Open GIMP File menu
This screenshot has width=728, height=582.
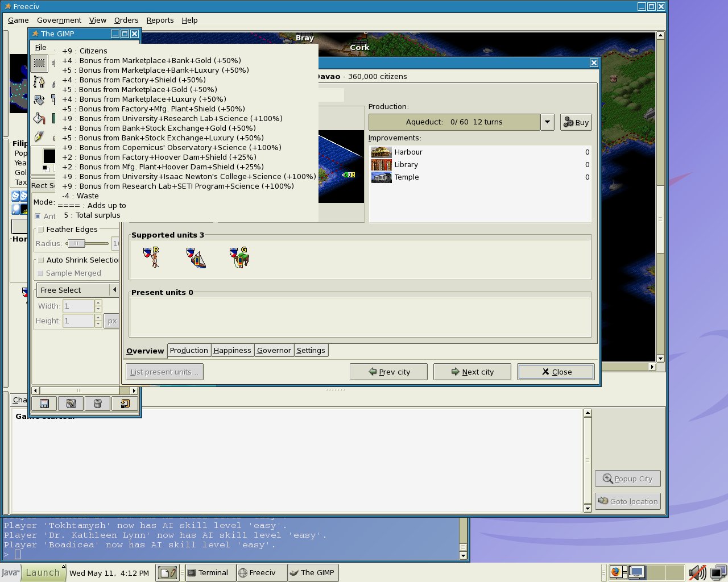pyautogui.click(x=41, y=48)
